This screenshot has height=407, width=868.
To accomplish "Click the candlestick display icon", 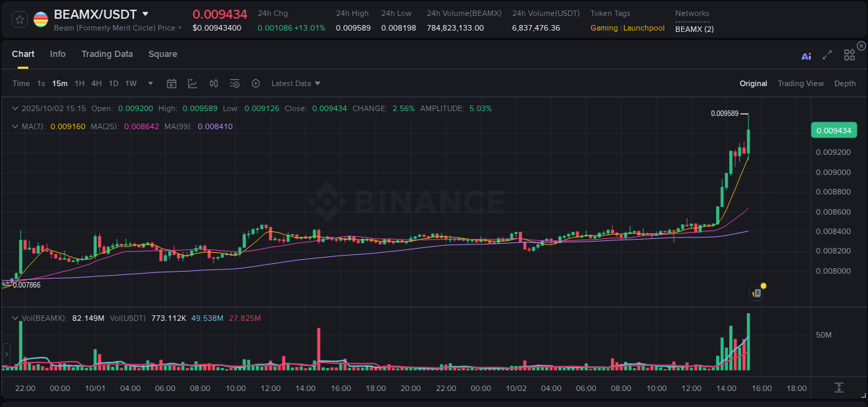I will tap(213, 83).
